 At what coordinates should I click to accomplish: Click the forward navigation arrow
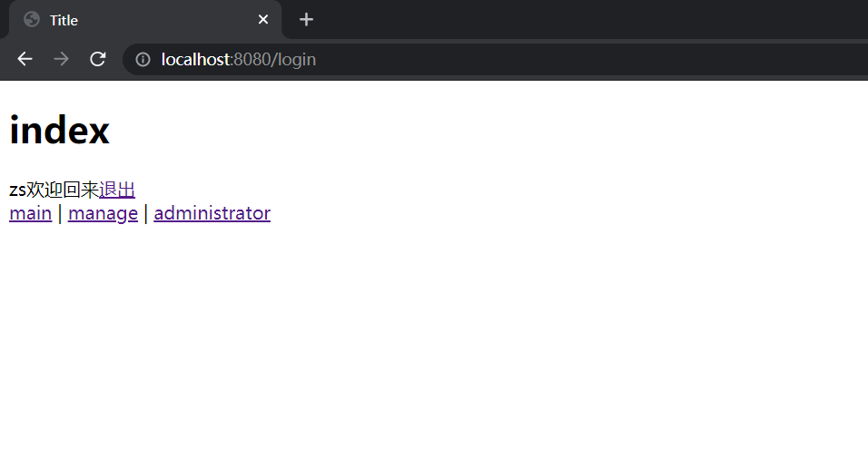[x=62, y=59]
